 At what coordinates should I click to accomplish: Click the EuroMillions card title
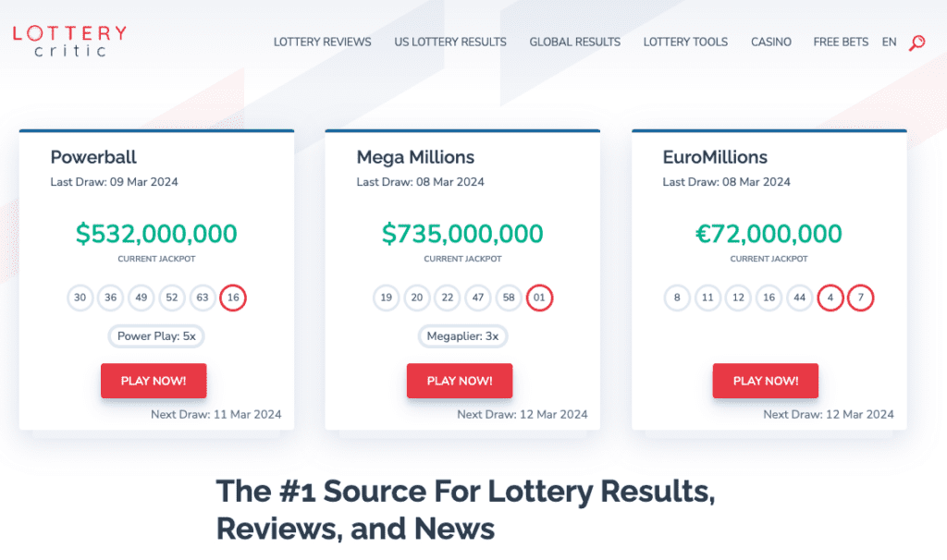715,157
